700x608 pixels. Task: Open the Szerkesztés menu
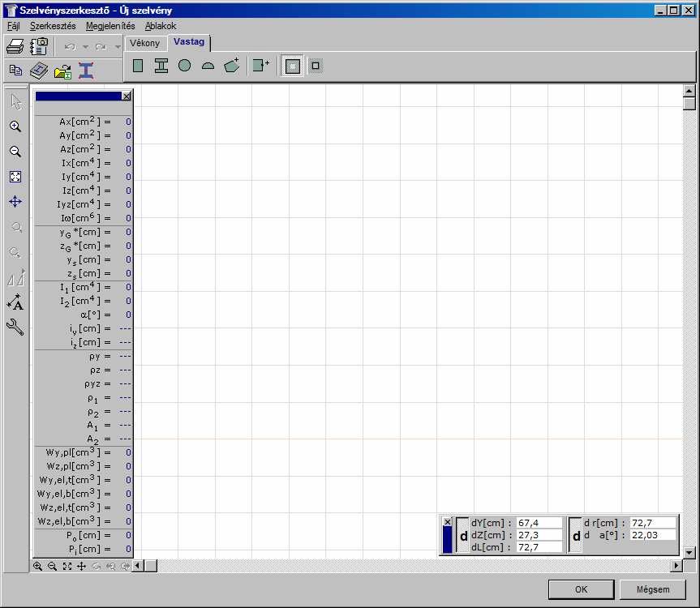(53, 26)
